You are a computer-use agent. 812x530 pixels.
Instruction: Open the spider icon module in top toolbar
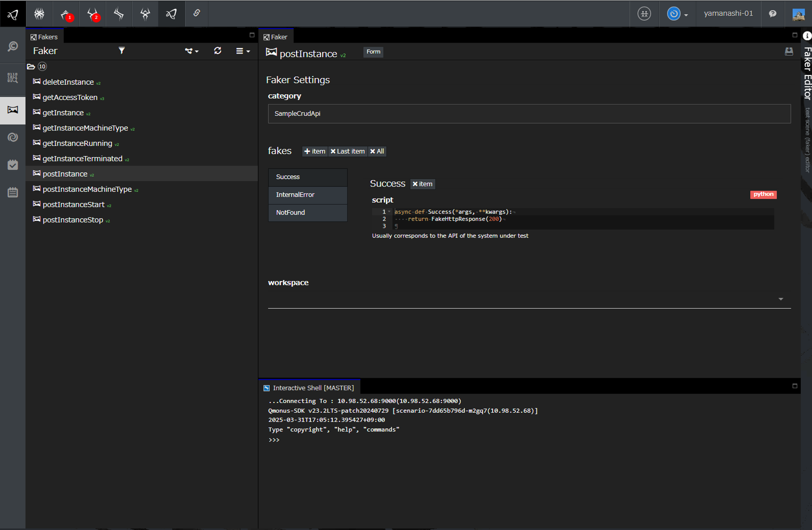pos(39,14)
